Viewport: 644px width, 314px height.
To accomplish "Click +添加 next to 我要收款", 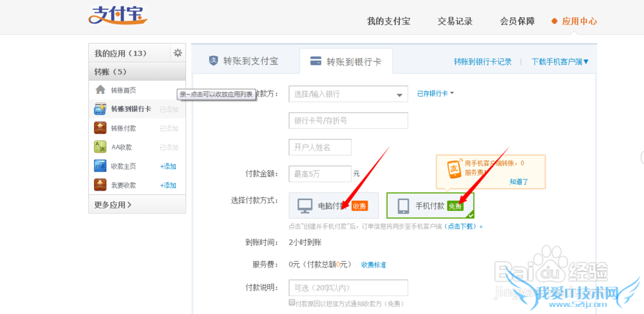I will 168,185.
